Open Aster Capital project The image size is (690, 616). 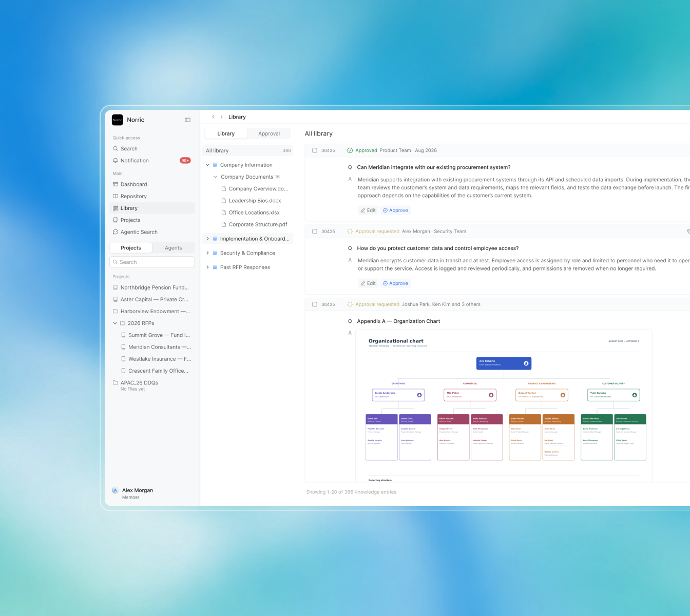tap(152, 299)
